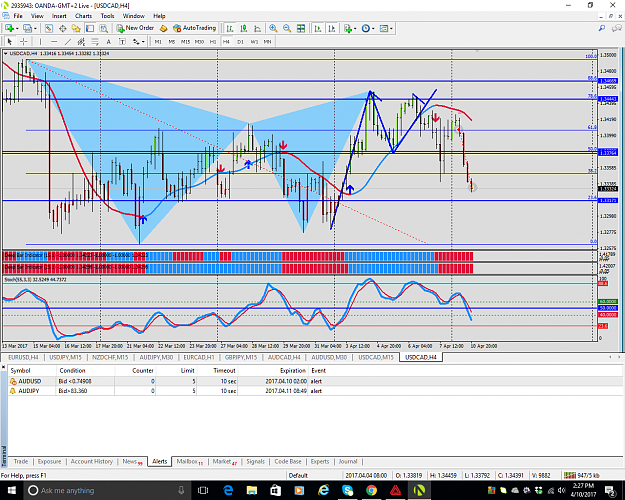
Task: Open the Insert menu
Action: click(x=59, y=16)
